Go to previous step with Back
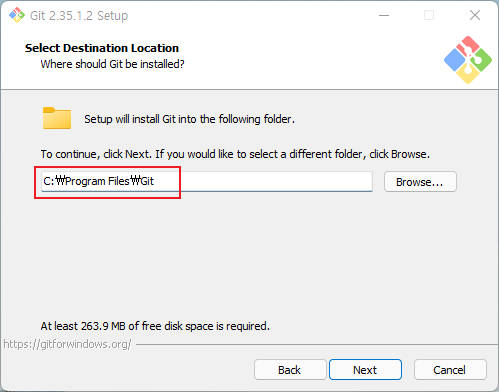The image size is (499, 392). [x=290, y=370]
